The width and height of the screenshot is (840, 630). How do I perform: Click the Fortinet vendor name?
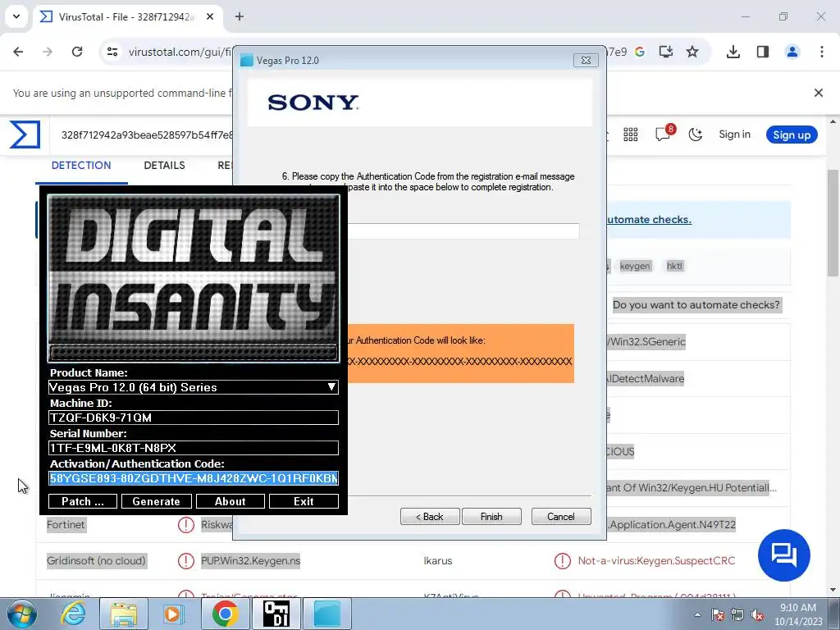tap(66, 524)
